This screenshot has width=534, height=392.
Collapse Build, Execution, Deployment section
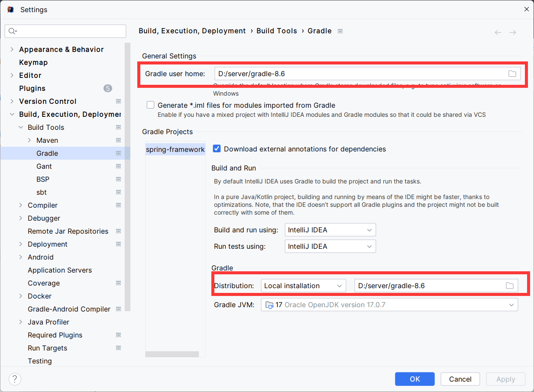[x=12, y=114]
